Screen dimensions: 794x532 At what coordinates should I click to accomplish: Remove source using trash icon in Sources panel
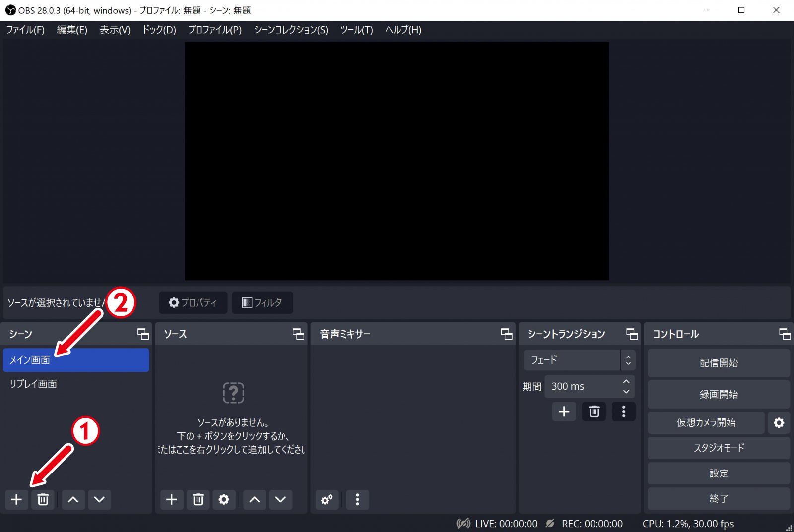[198, 499]
